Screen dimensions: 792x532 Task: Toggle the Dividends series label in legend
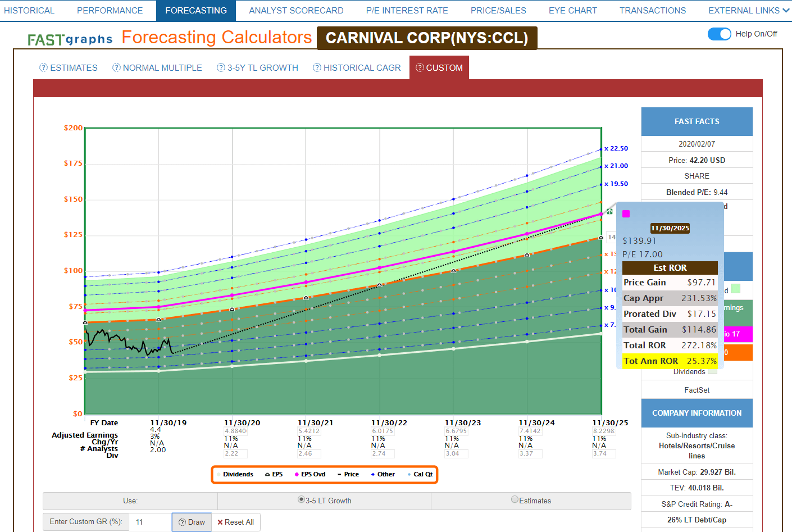238,475
